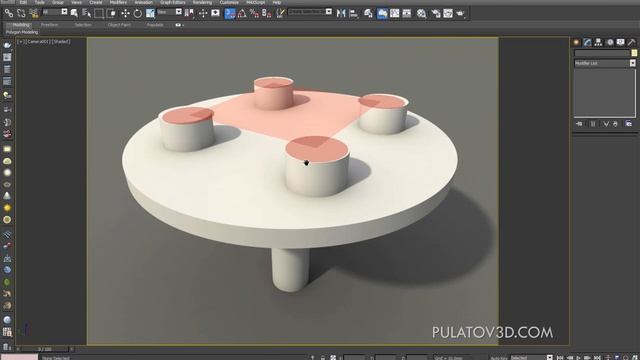Activate the Select and Move tool

(125, 13)
